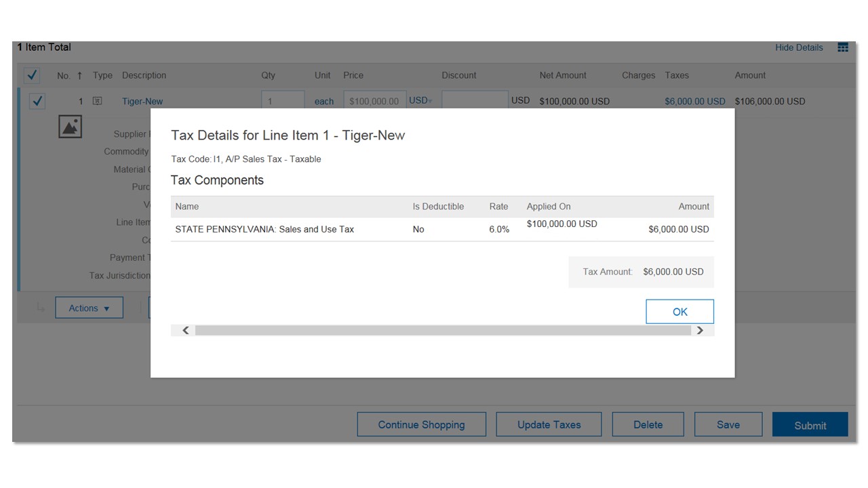Click the image placeholder thumbnail icon
Image resolution: width=868 pixels, height=488 pixels.
point(71,127)
